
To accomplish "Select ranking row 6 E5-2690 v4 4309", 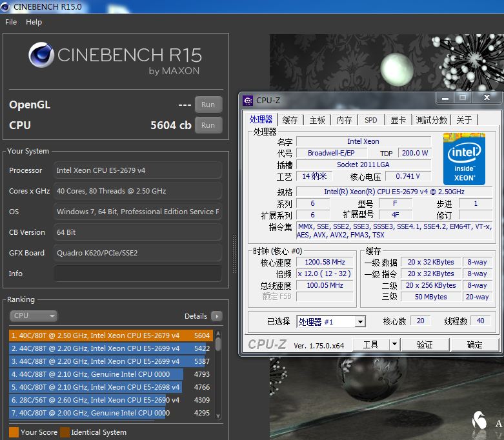I will point(110,400).
